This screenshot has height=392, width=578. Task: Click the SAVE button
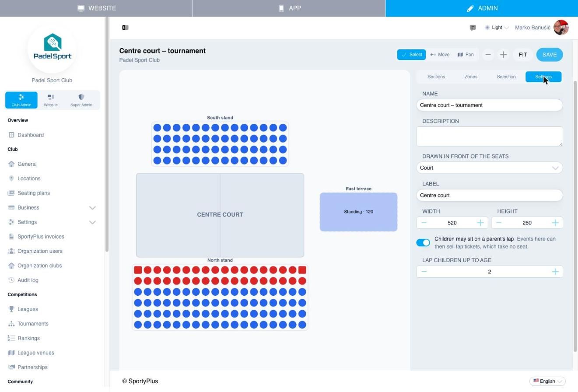tap(550, 55)
